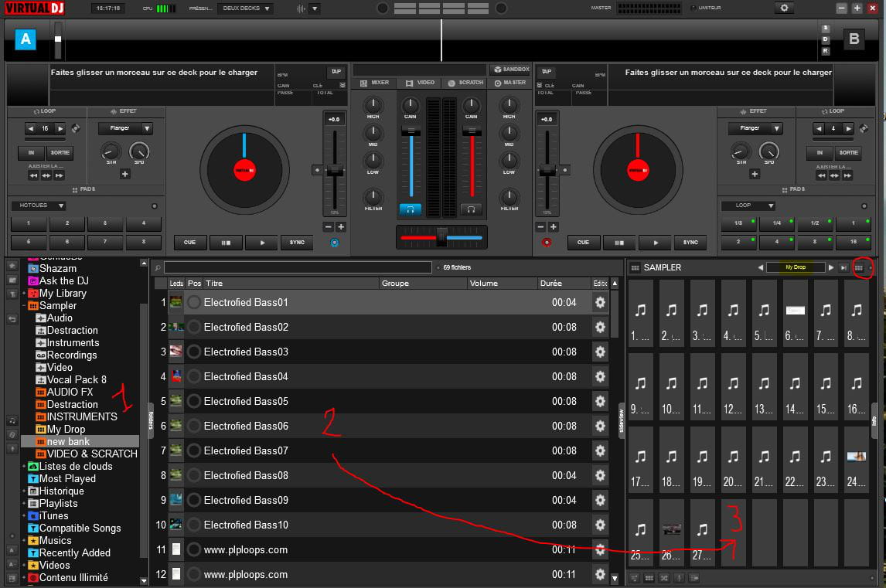This screenshot has width=886, height=588.
Task: Click the sampler next bank arrow
Action: 831,267
